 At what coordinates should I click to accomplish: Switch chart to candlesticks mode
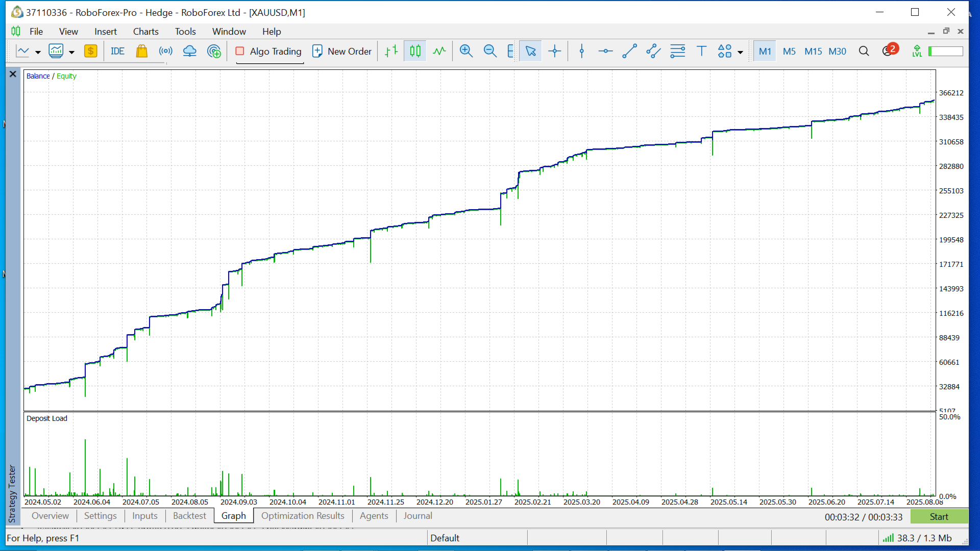(415, 51)
